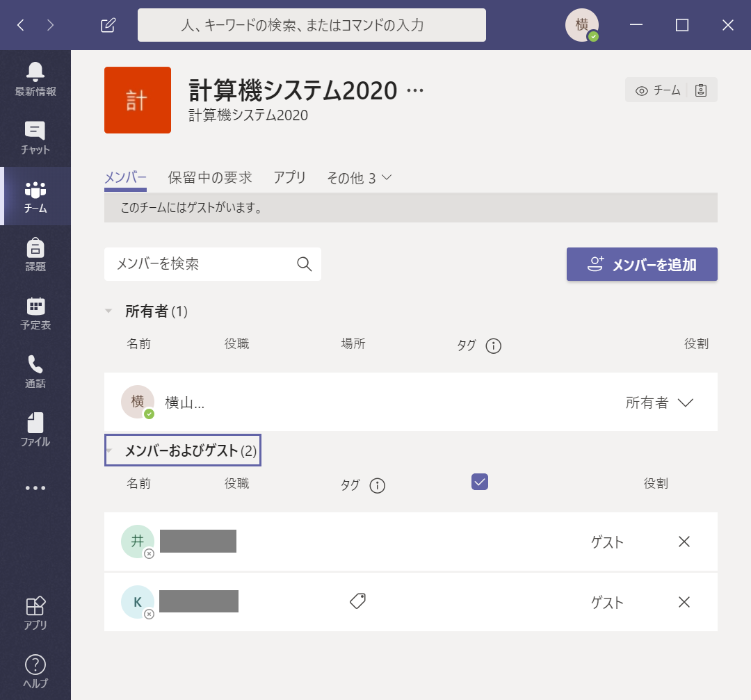Open the ヘルプ help menu
Image resolution: width=751 pixels, height=700 pixels.
tap(35, 671)
